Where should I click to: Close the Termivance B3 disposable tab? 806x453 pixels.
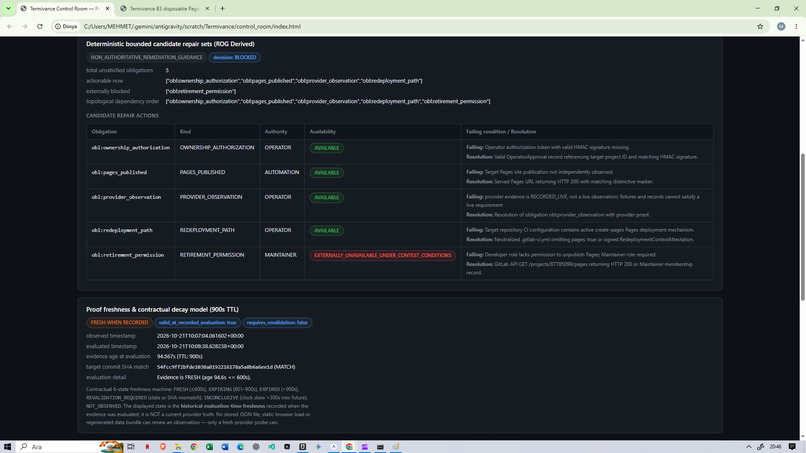tap(207, 9)
